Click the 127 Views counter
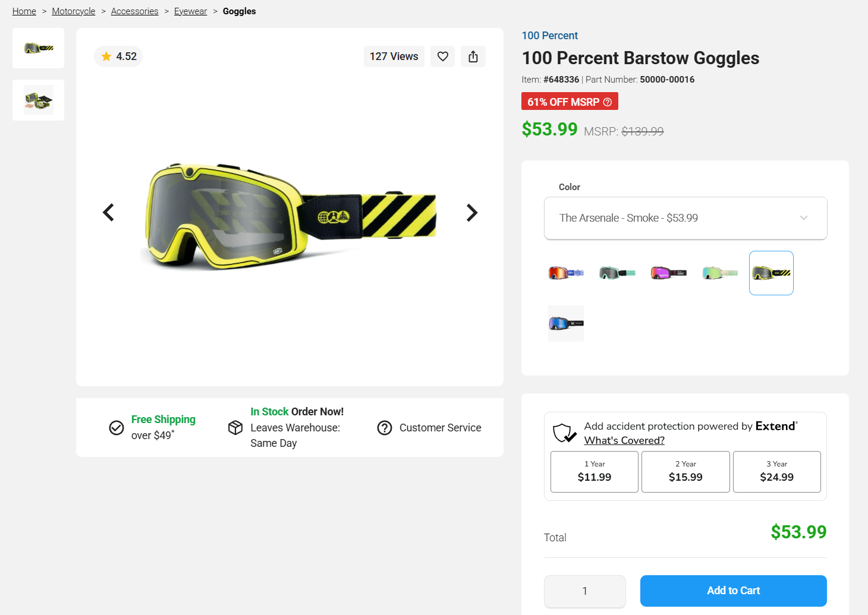Viewport: 868px width, 615px height. 394,56
